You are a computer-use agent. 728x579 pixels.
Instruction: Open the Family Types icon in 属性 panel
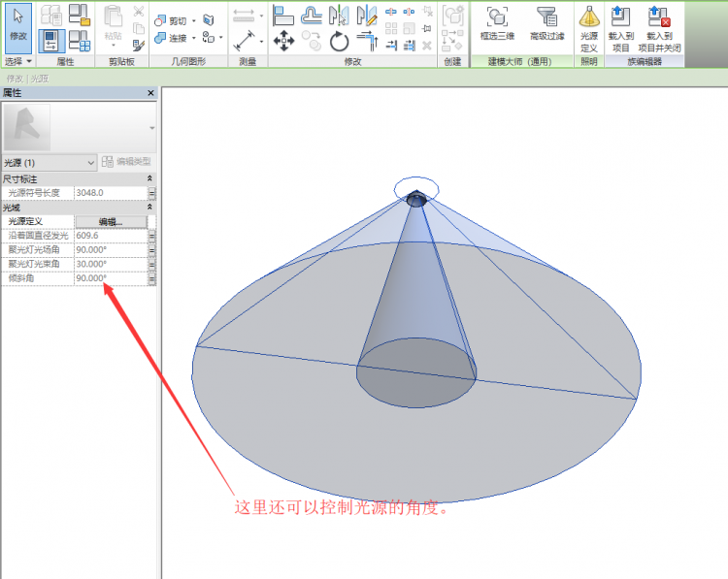[x=51, y=15]
